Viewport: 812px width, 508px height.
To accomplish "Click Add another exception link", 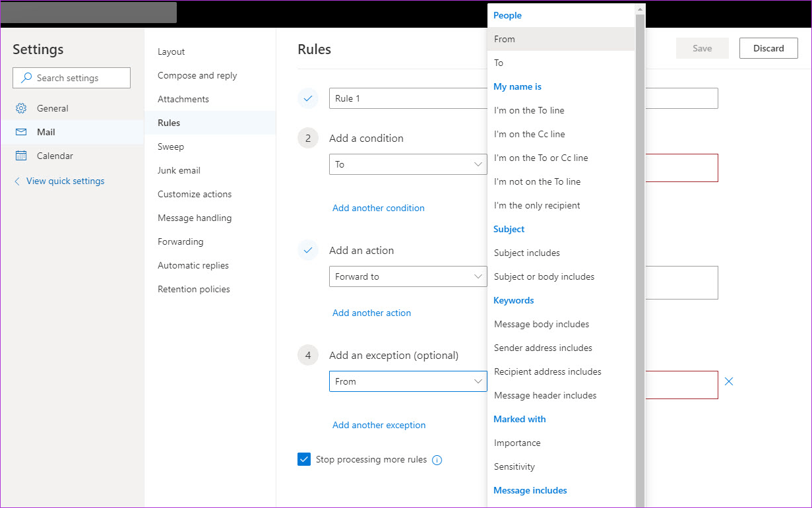I will pos(379,425).
